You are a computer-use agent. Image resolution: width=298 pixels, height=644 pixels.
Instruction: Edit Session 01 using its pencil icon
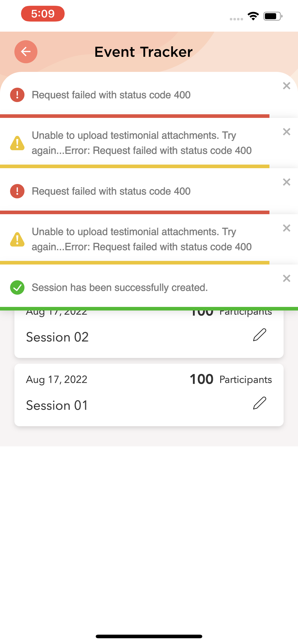(259, 403)
